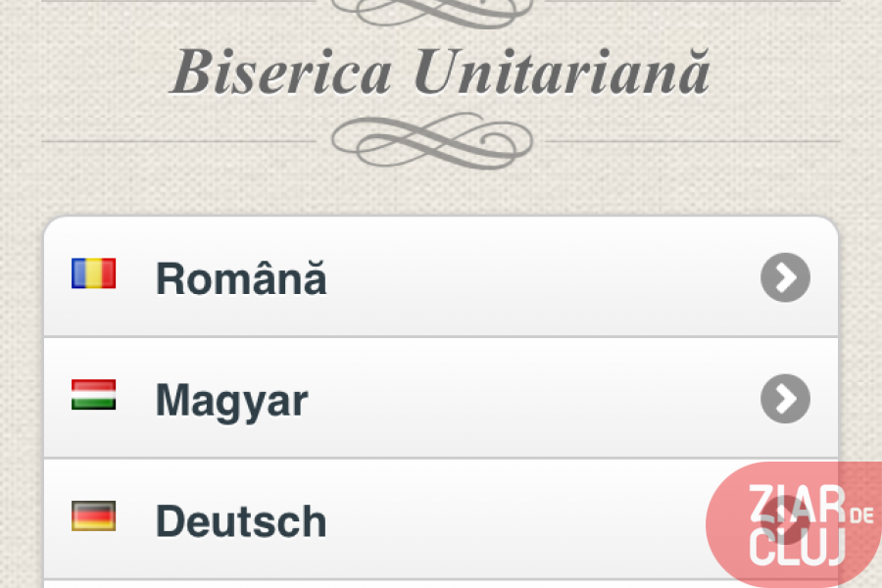The image size is (882, 588).
Task: Choose the Deutsch language label
Action: (x=241, y=521)
